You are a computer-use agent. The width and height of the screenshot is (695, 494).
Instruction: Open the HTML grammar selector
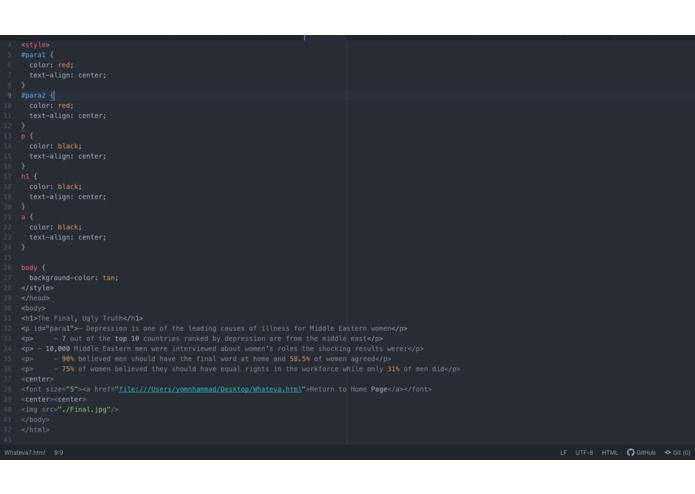(609, 452)
